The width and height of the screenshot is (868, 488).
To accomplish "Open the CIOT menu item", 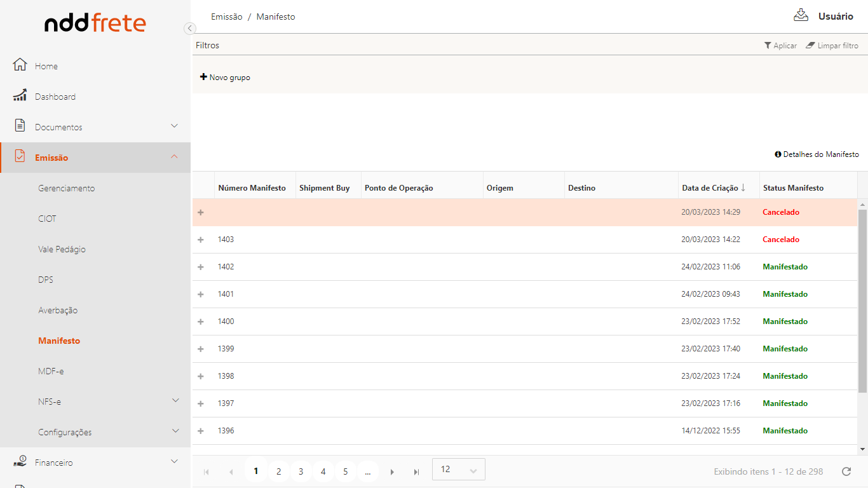I will point(47,219).
